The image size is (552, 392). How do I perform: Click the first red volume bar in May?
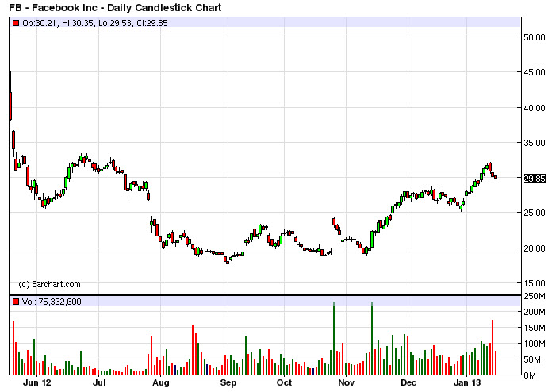[13, 348]
